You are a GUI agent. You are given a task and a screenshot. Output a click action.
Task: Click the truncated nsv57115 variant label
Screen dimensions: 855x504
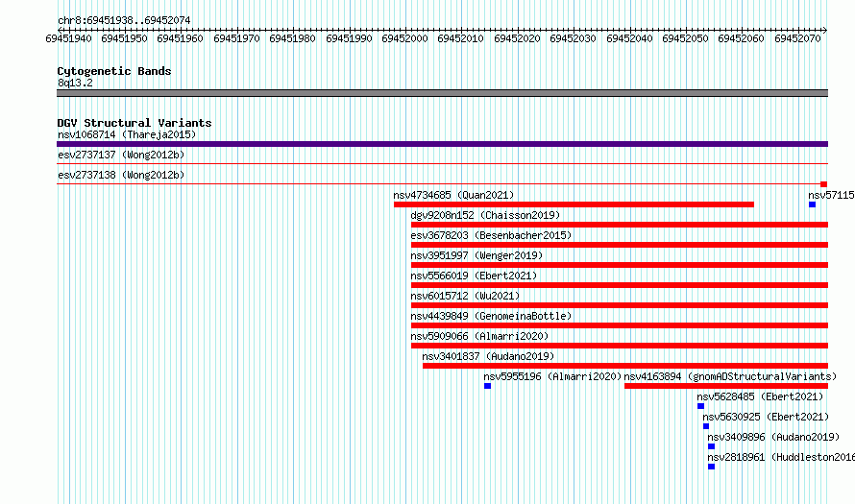pos(832,195)
